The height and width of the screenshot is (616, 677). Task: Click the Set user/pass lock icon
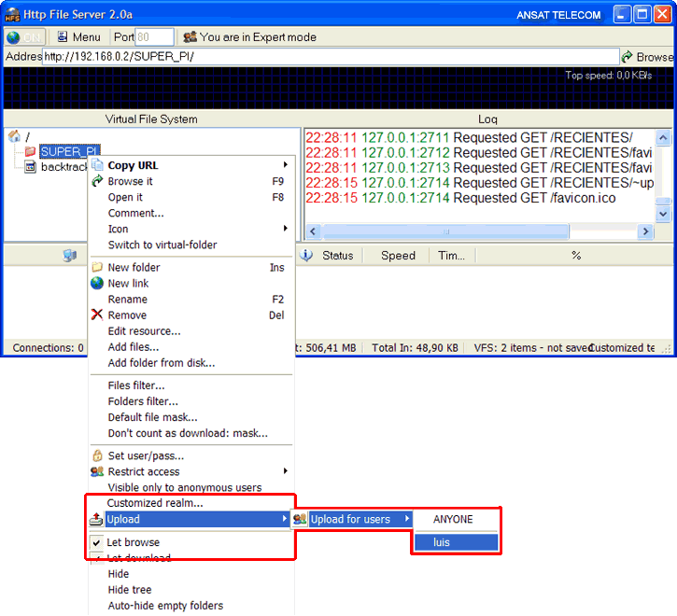tap(97, 456)
